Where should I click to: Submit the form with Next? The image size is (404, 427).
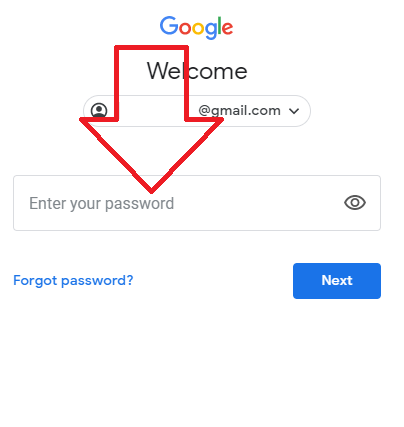click(337, 281)
